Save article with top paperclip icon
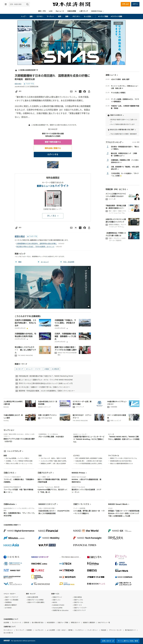Viewport: 143px width, 644px height. 16,91
